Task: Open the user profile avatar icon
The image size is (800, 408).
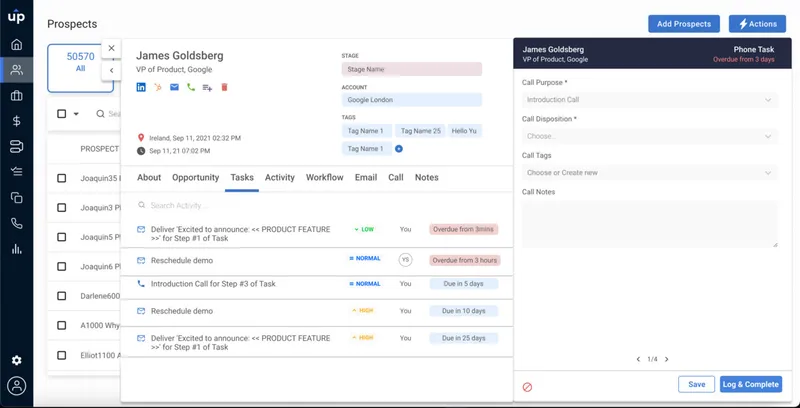Action: pyautogui.click(x=17, y=386)
